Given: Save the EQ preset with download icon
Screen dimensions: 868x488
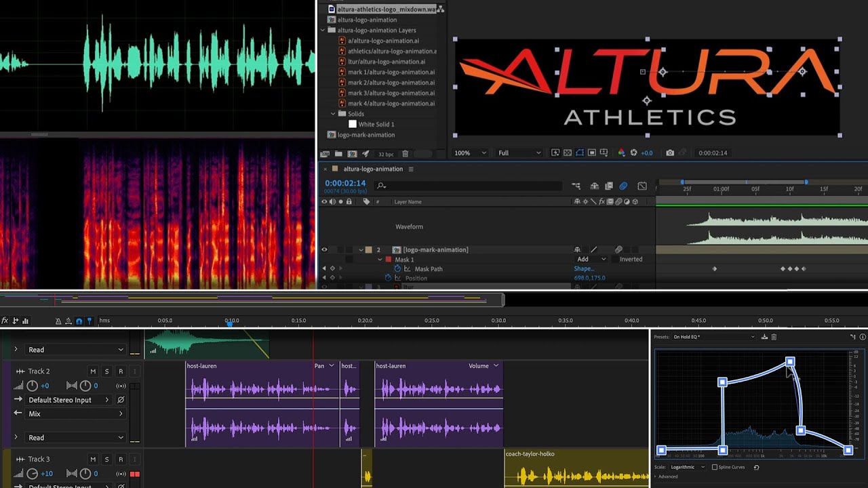Looking at the screenshot, I should (x=764, y=337).
